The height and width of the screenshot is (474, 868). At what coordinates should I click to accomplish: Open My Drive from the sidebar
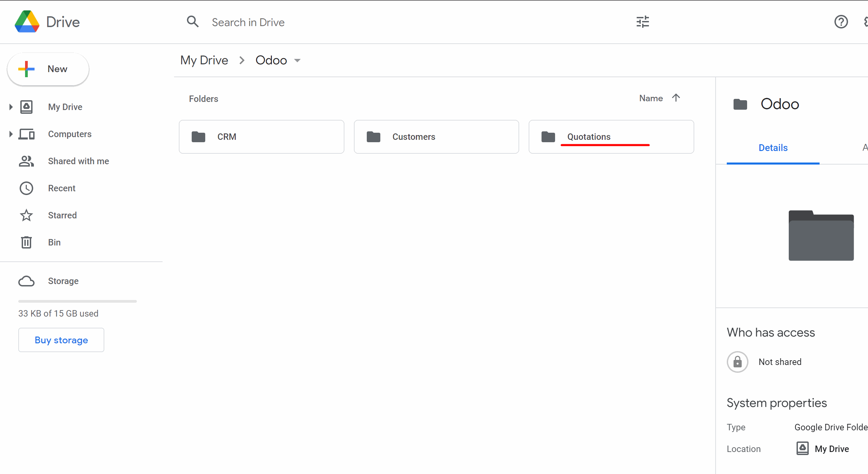[65, 107]
